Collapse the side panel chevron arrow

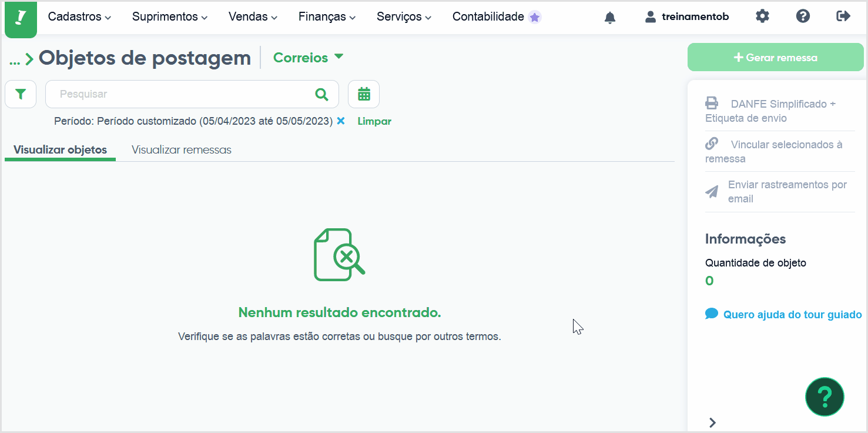click(x=712, y=422)
